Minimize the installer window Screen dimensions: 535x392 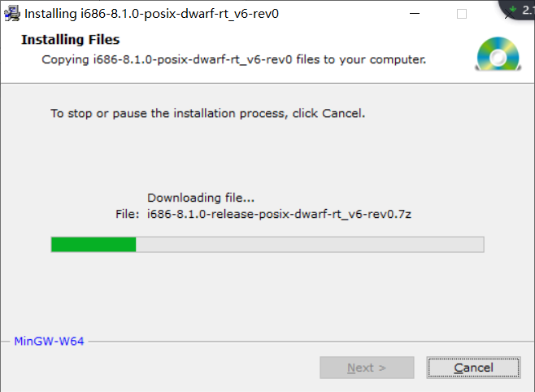click(415, 14)
